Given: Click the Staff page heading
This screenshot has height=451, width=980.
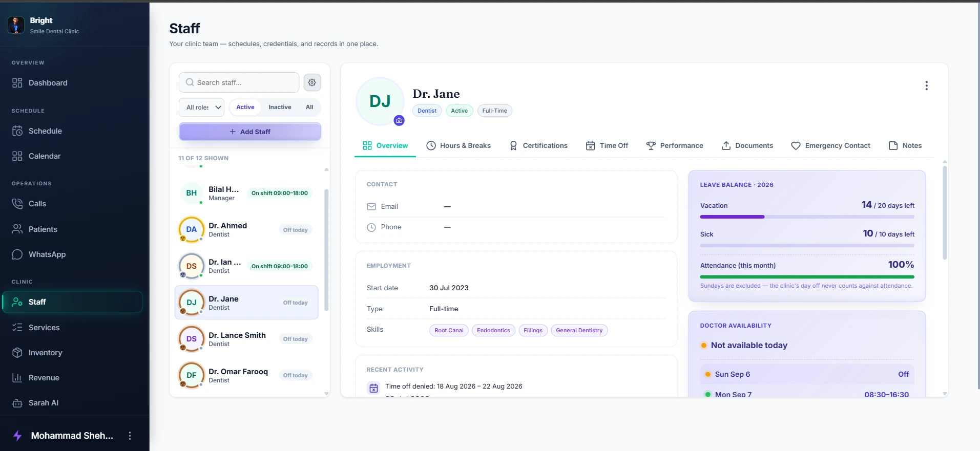Looking at the screenshot, I should point(184,28).
